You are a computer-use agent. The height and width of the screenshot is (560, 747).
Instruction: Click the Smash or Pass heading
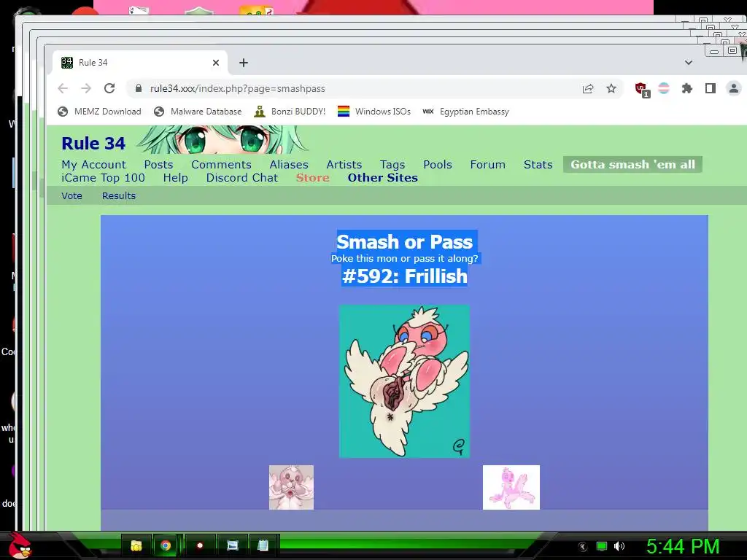coord(404,242)
